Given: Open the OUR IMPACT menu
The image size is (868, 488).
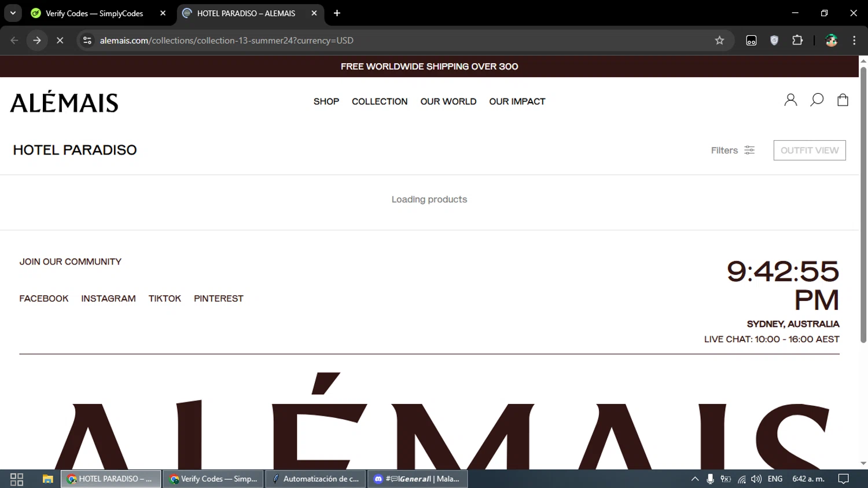Looking at the screenshot, I should click(x=517, y=101).
